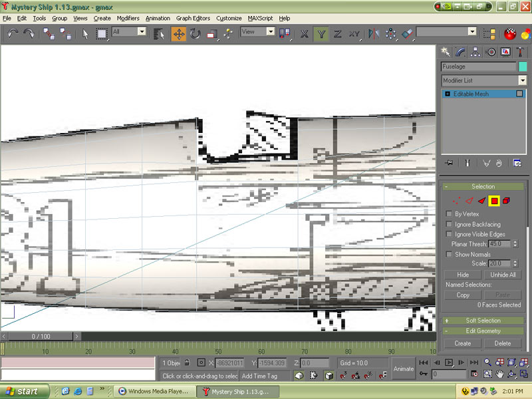This screenshot has width=532, height=399.
Task: Choose Vertex sub-object selection icon
Action: 456,201
